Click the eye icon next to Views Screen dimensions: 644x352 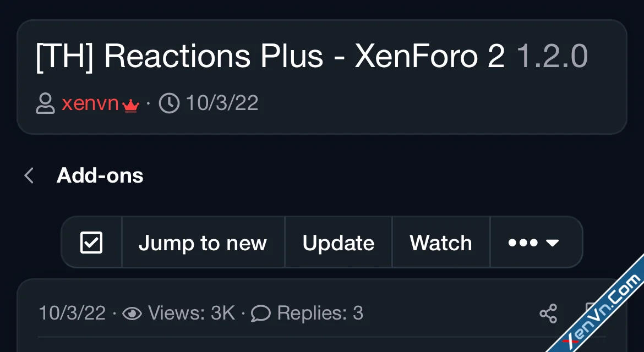click(132, 313)
